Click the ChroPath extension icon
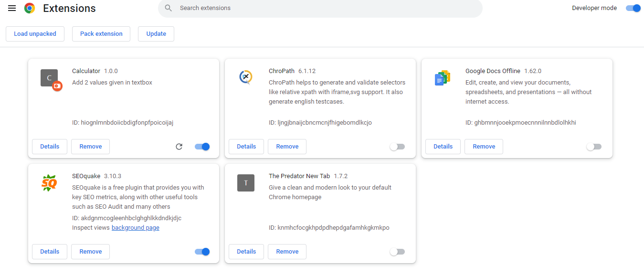 point(246,77)
